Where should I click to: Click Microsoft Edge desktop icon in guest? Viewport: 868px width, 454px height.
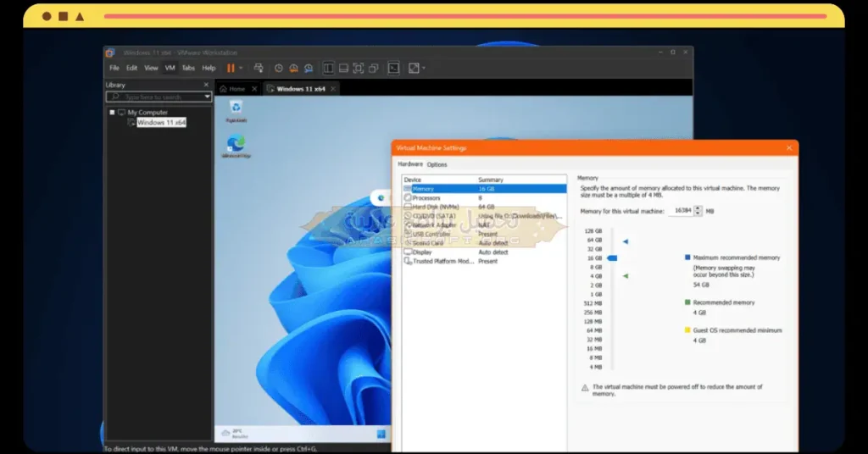pos(236,147)
